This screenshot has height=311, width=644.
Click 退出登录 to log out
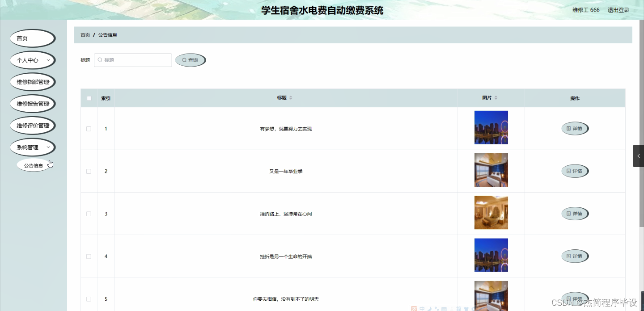tap(618, 9)
